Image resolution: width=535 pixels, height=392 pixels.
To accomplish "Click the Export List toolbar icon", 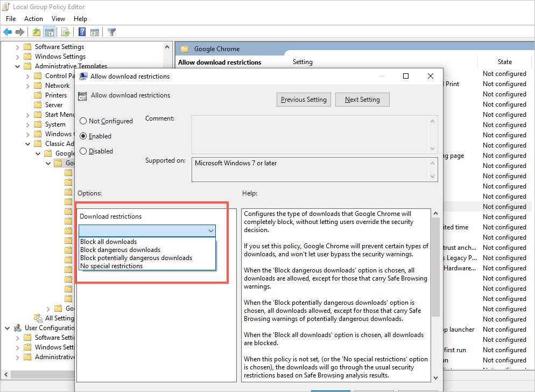I will click(x=66, y=32).
